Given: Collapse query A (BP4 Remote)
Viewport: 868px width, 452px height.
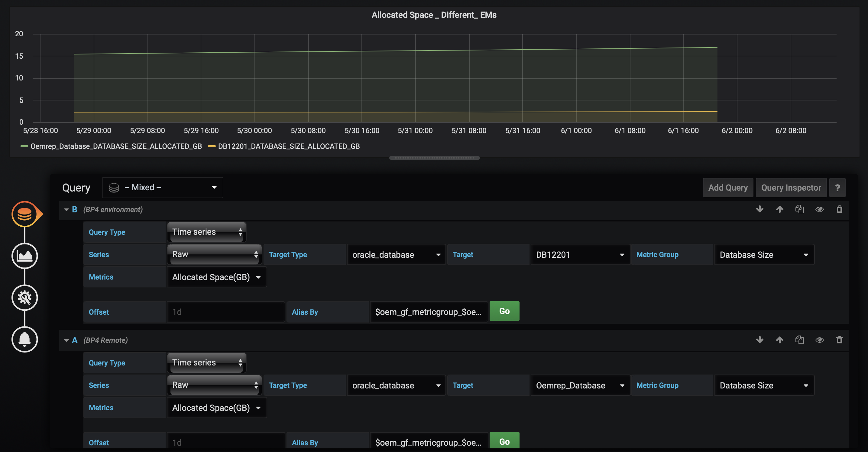Looking at the screenshot, I should (66, 340).
